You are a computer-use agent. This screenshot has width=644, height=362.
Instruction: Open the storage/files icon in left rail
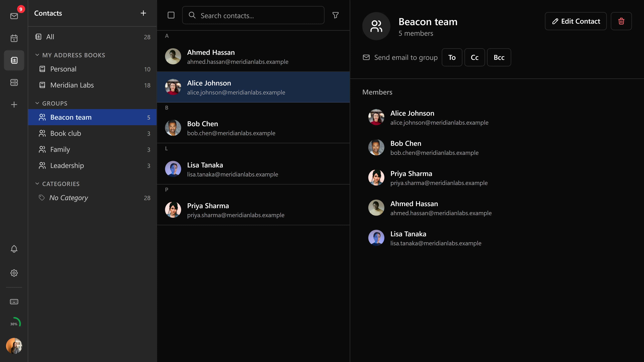point(14,82)
